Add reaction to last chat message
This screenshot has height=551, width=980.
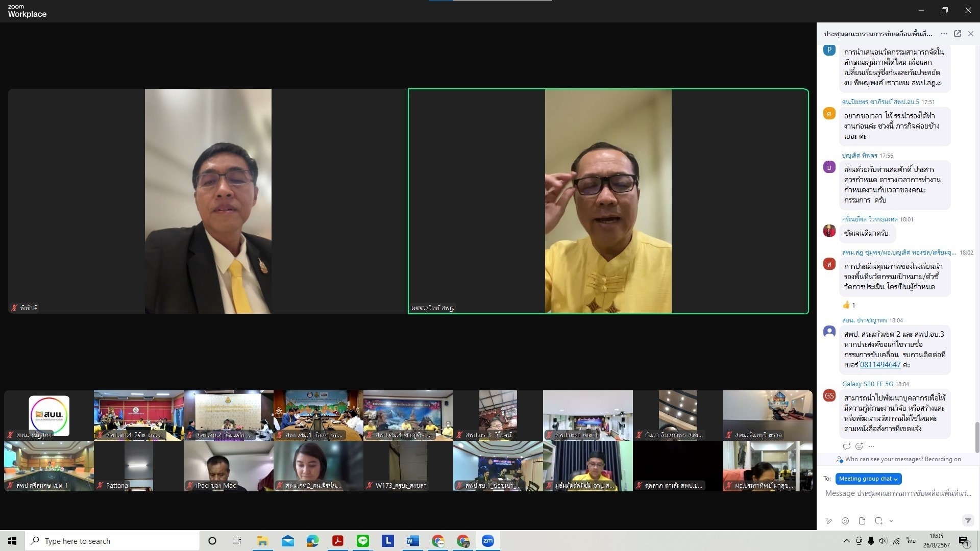[x=859, y=446]
